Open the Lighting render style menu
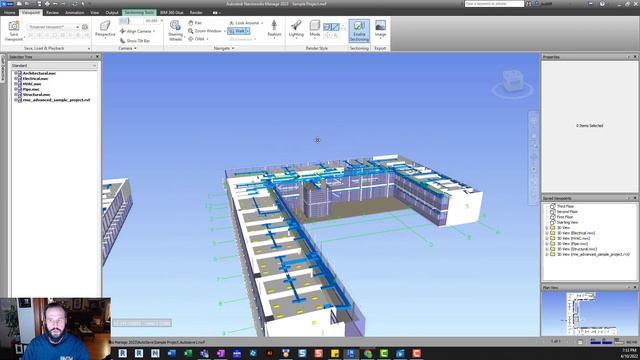This screenshot has width=640, height=360. [x=296, y=29]
